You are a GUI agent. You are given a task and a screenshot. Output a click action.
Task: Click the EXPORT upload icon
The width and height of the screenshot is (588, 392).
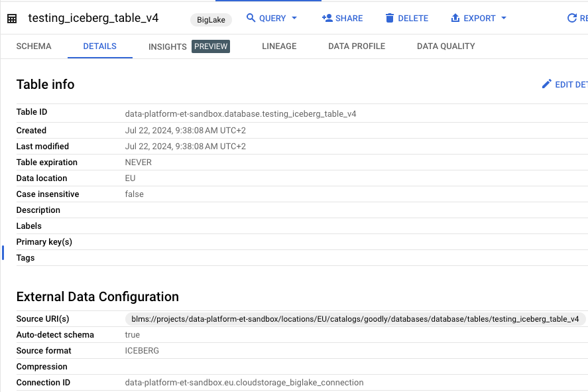pyautogui.click(x=455, y=18)
